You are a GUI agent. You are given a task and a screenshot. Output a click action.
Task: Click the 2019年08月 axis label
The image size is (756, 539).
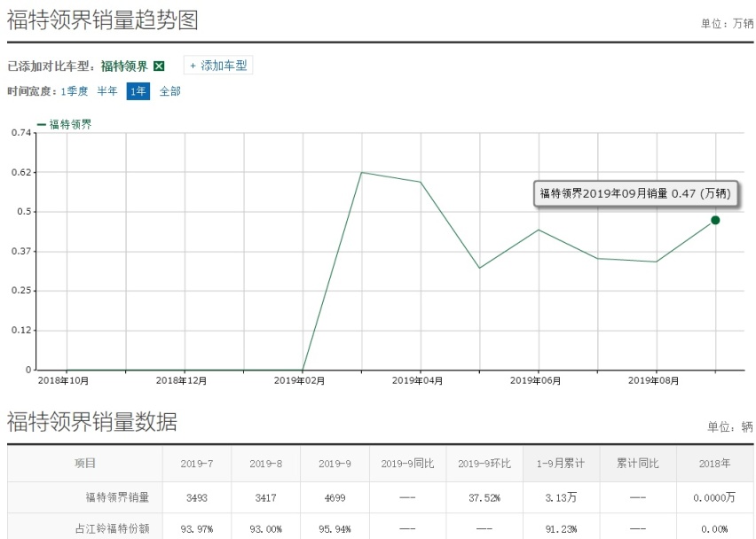pos(653,380)
